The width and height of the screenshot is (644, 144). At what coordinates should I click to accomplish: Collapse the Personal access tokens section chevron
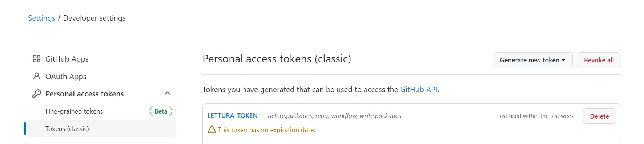168,94
